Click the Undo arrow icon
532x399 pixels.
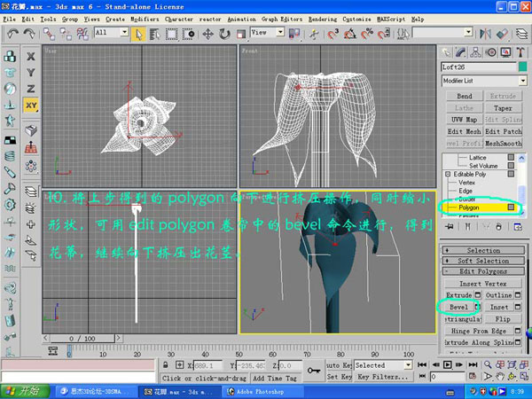tap(13, 34)
